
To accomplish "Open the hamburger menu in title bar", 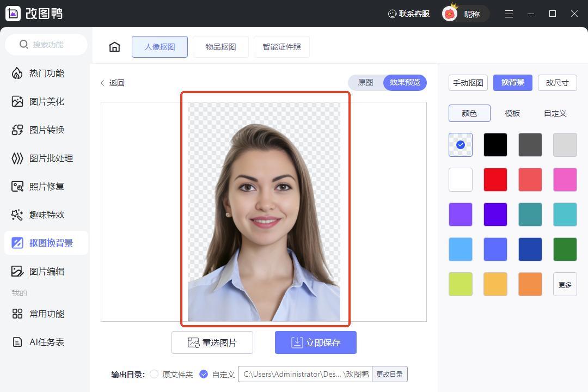I will tap(509, 14).
